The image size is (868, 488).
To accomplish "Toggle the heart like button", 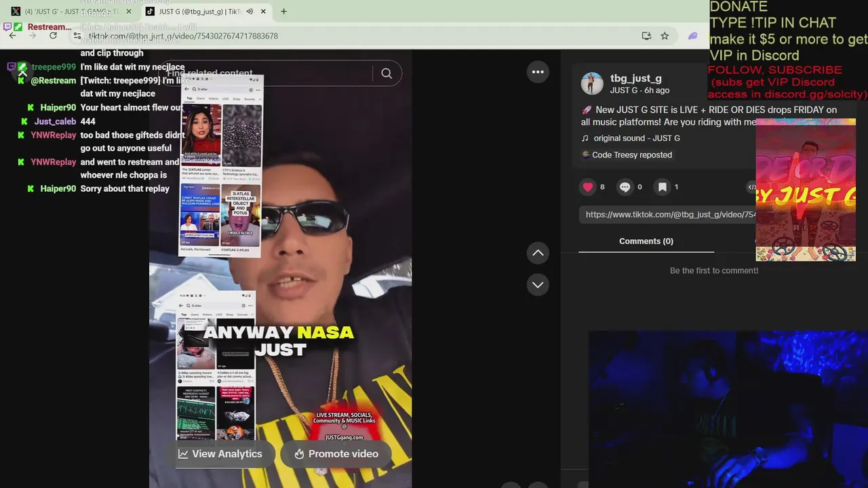I will [587, 187].
